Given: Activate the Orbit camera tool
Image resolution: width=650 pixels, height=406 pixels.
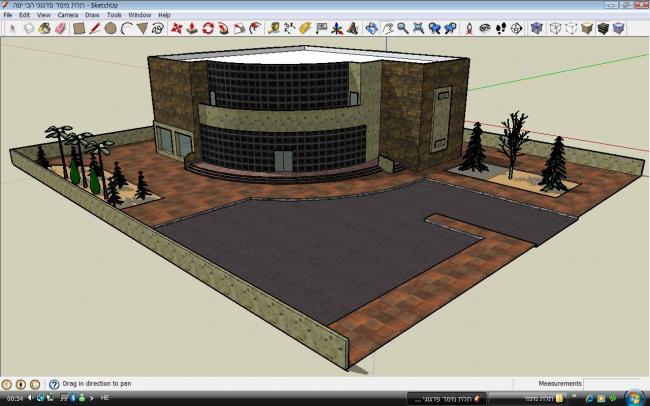Looking at the screenshot, I should 370,29.
